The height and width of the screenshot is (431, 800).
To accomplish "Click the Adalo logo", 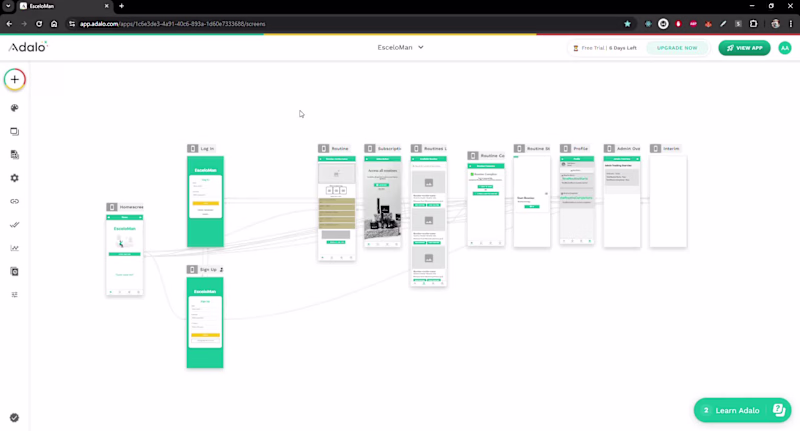I will click(28, 47).
